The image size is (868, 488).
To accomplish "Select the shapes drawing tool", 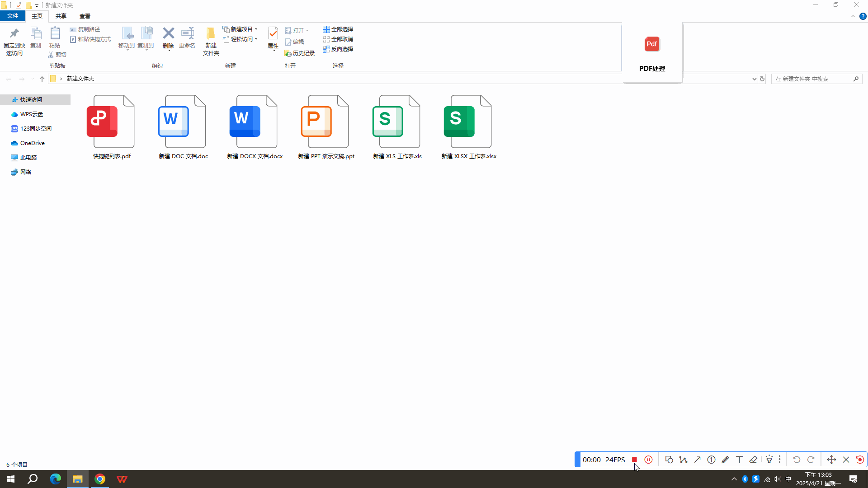I will 669,460.
